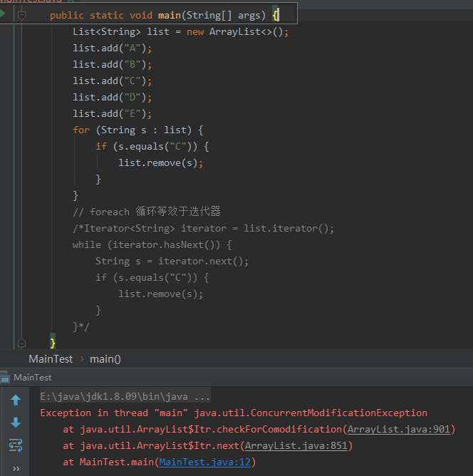Open the ArrayList.java:901 stack trace link
The height and width of the screenshot is (476, 473).
(x=398, y=429)
